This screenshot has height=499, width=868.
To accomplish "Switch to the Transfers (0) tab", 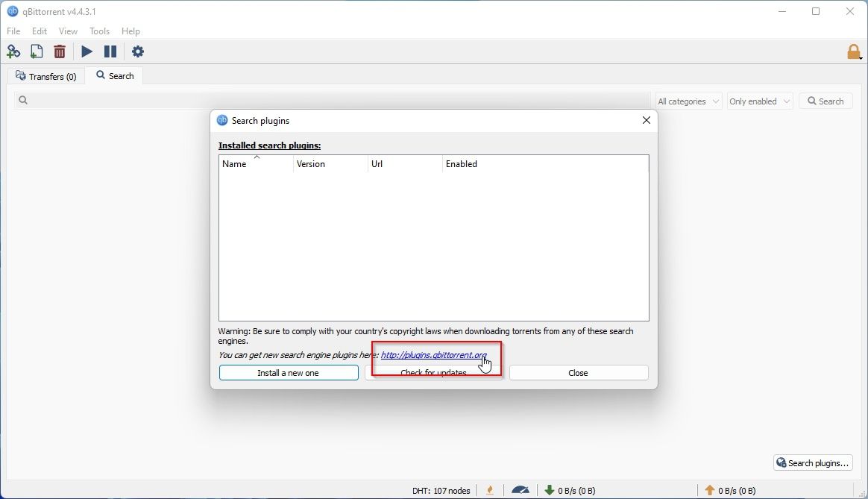I will coord(46,76).
